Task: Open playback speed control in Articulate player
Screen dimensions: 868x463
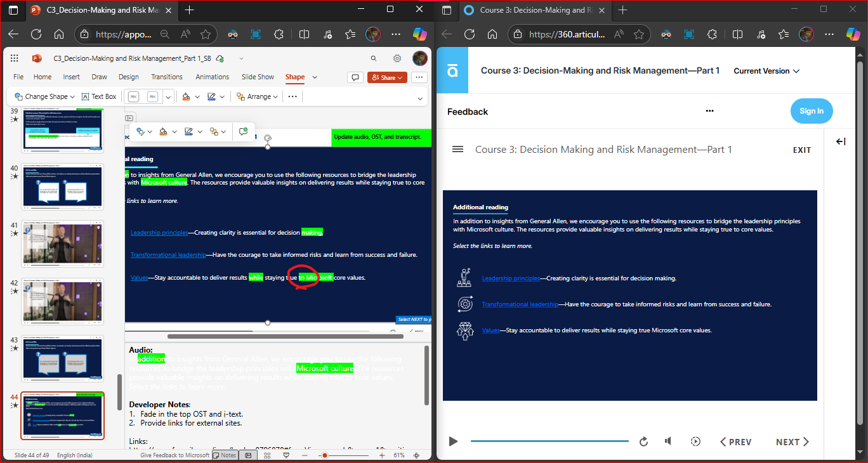Action: [695, 441]
